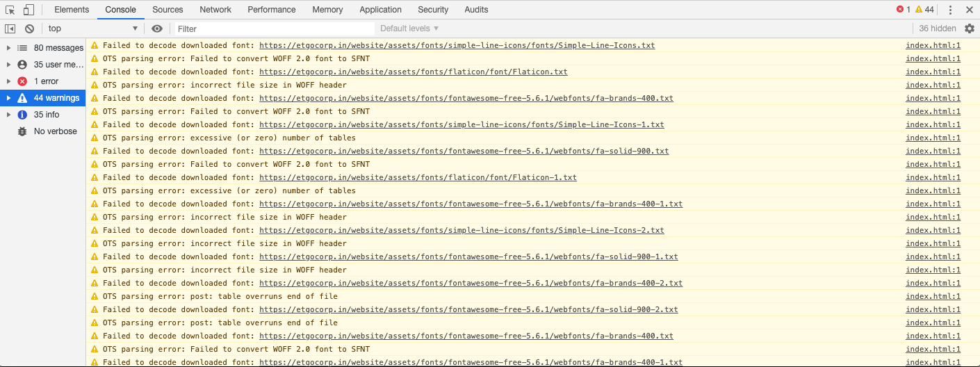
Task: Switch to the Security tab
Action: [x=433, y=10]
